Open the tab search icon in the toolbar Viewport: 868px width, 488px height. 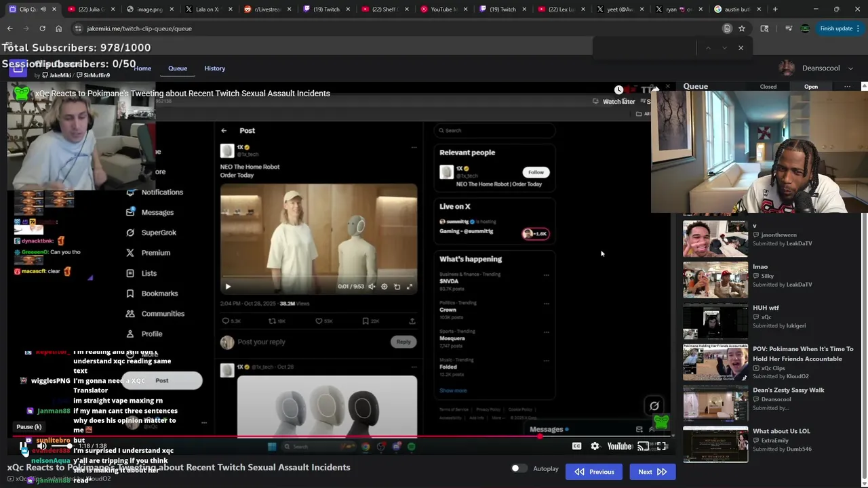(764, 28)
